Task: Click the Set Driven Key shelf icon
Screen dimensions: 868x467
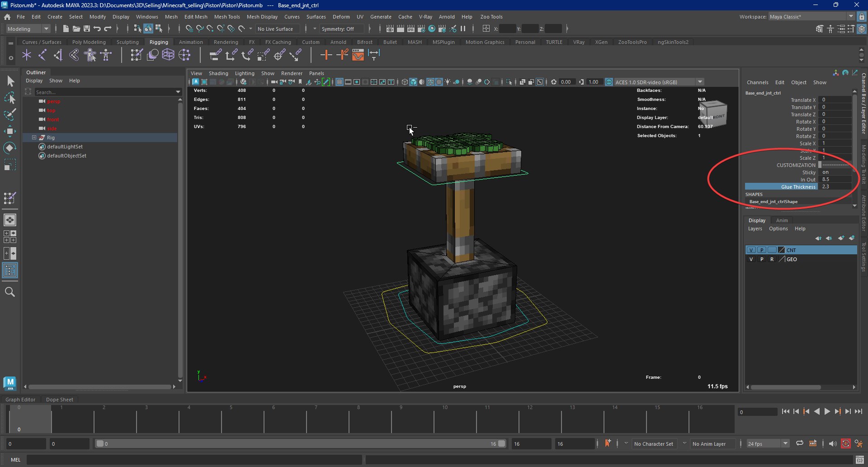Action: pyautogui.click(x=342, y=55)
